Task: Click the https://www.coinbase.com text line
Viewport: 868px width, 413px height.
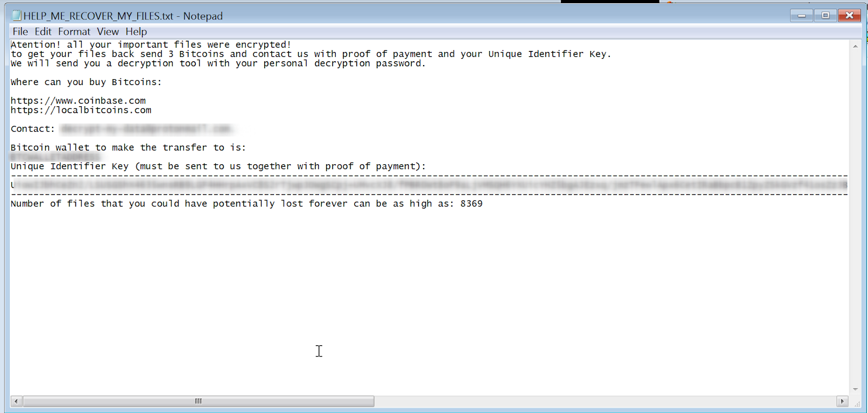Action: (x=78, y=100)
